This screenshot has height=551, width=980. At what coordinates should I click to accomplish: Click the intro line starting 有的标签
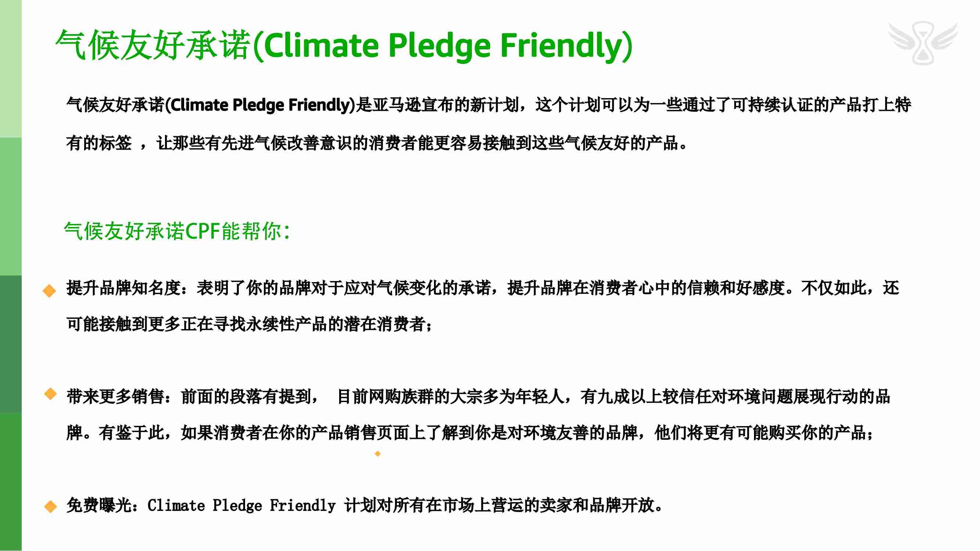377,143
